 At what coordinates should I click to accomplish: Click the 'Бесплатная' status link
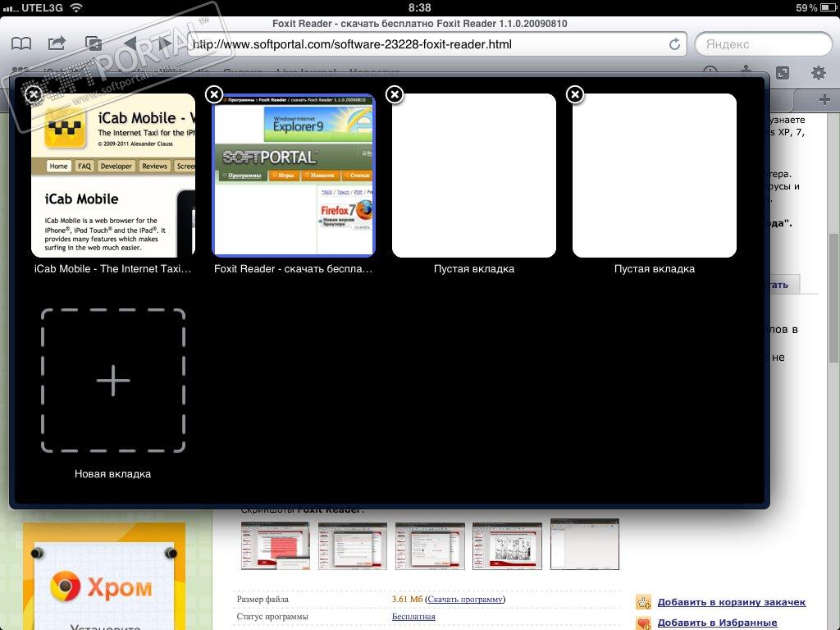[x=413, y=617]
